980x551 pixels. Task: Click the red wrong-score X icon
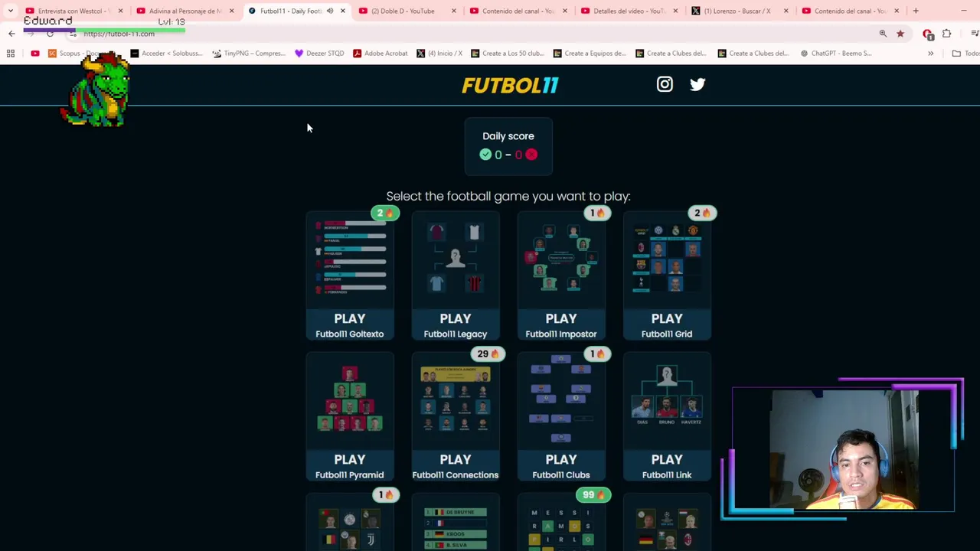(x=531, y=155)
